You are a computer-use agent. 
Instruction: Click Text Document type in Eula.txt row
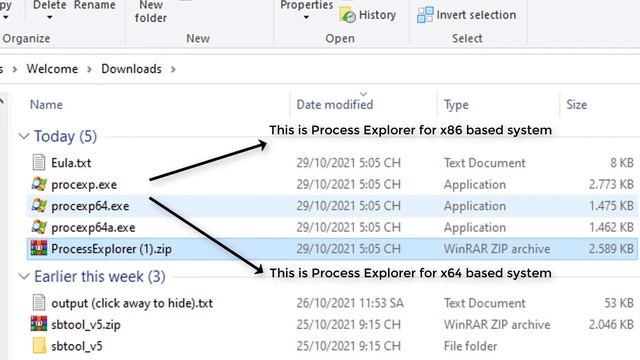[484, 163]
